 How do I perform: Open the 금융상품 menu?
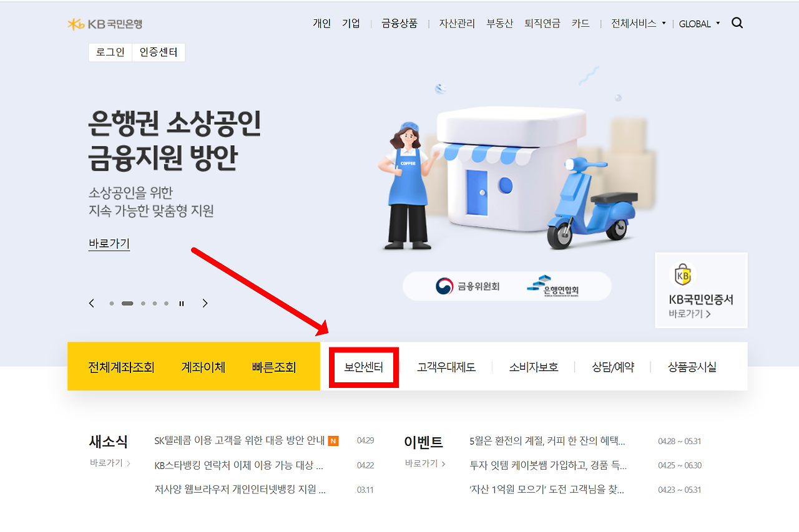tap(399, 23)
